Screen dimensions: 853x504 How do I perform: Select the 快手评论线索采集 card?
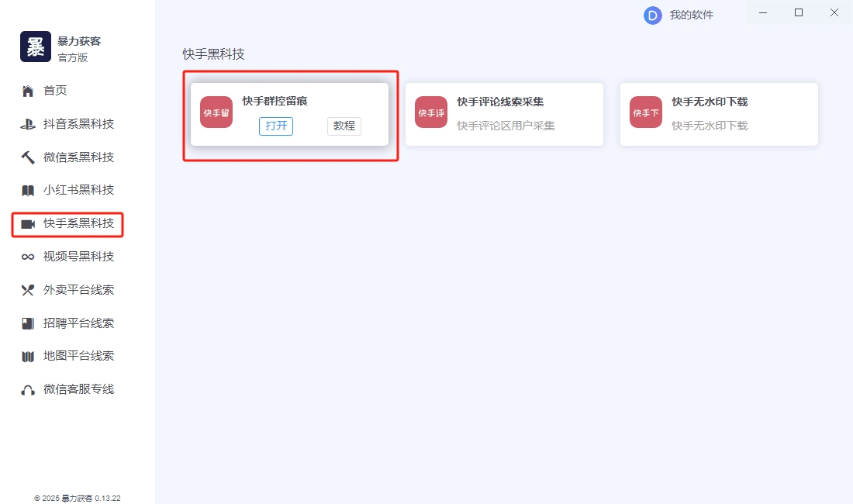coord(504,114)
